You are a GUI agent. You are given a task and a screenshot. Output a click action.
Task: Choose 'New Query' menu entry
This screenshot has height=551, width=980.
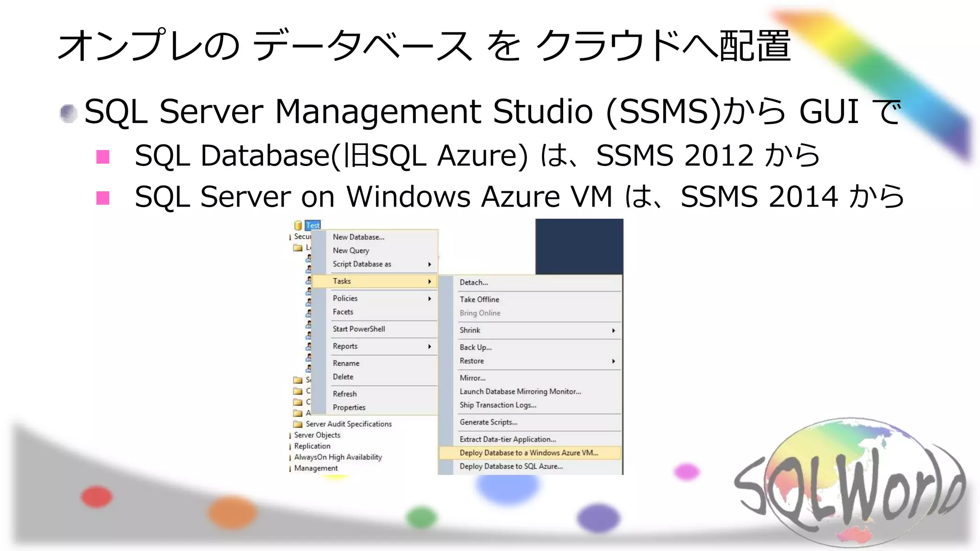pos(351,250)
